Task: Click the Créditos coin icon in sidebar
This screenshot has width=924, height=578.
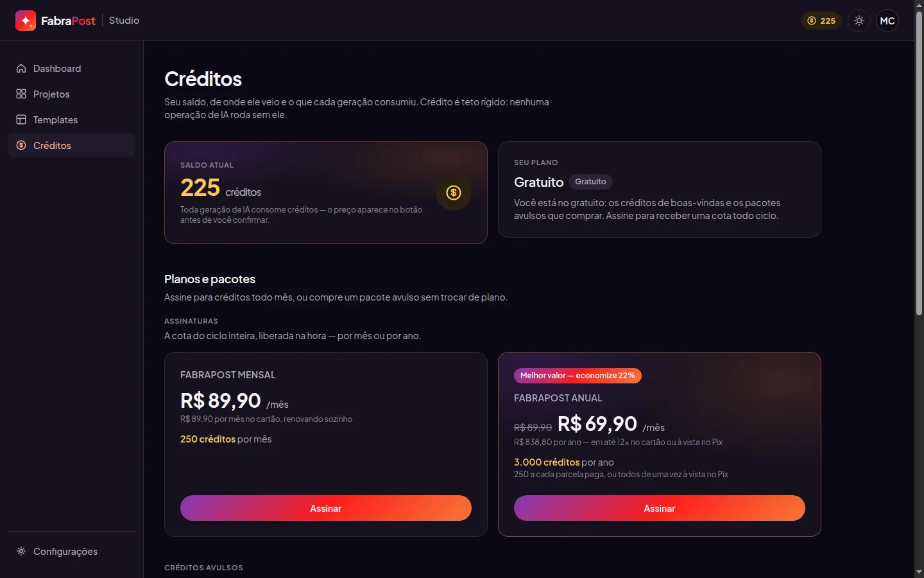Action: [21, 145]
